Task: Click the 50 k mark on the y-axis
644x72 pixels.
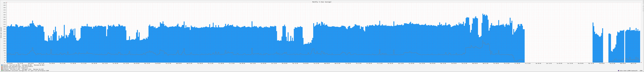Action: coord(4,3)
